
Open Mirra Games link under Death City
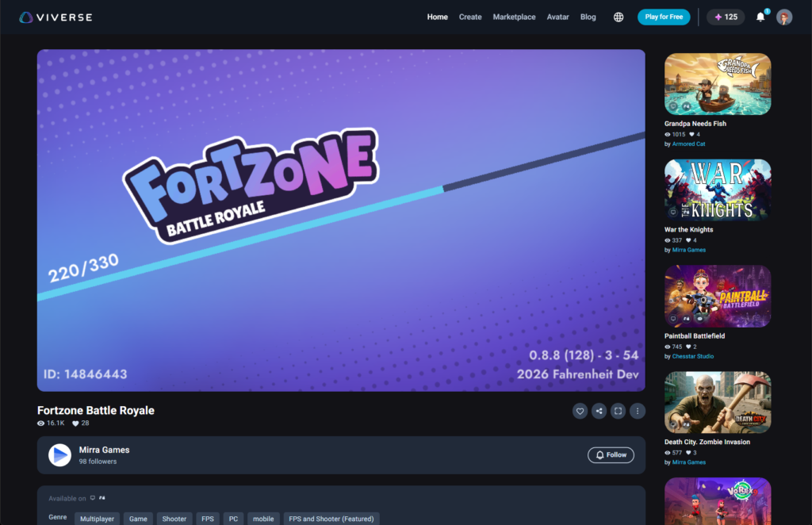(689, 462)
